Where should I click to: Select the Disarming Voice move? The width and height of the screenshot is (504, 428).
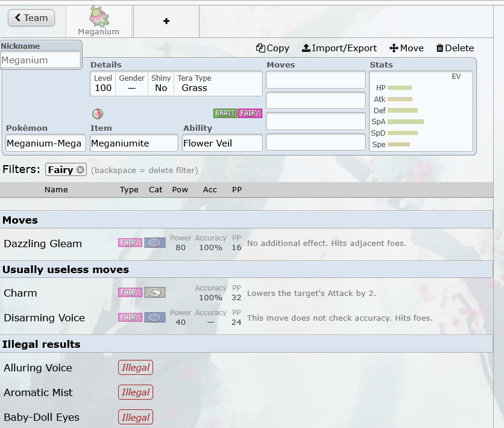(x=246, y=318)
